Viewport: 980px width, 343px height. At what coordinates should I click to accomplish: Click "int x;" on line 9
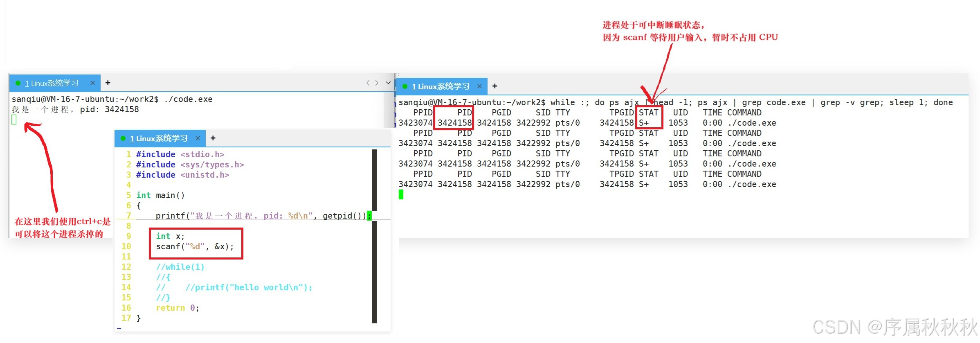(x=170, y=236)
